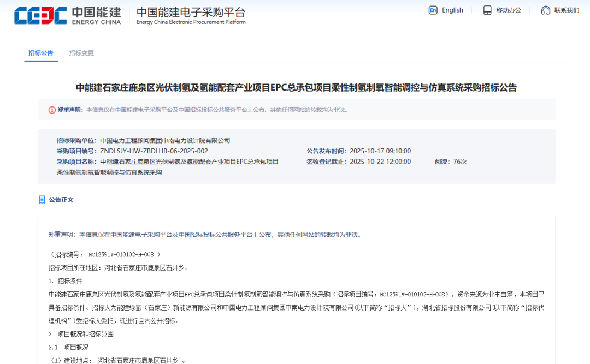
Task: Click the ENERGY CHINA logo text
Action: tap(96, 21)
